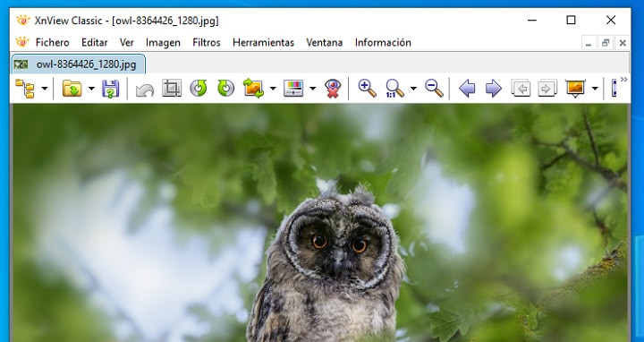This screenshot has width=644, height=342.
Task: Expand the resize icon dropdown arrow
Action: (x=273, y=89)
